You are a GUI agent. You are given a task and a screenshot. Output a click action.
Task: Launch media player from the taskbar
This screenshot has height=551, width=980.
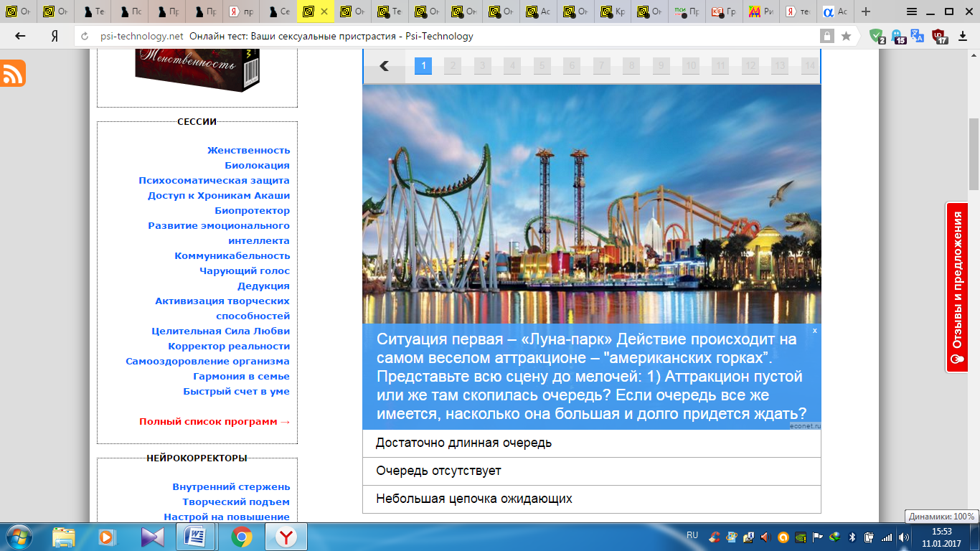(106, 537)
